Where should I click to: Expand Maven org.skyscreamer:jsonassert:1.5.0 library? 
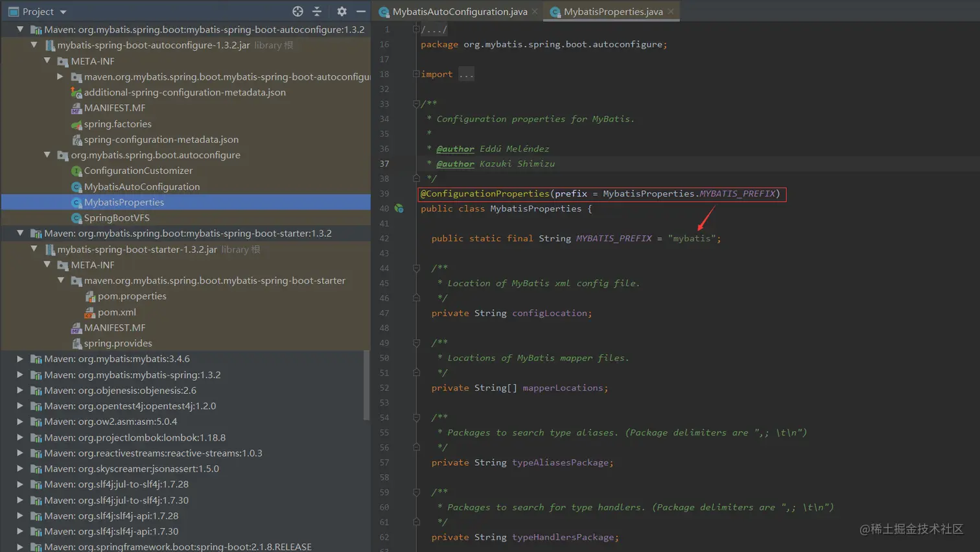(x=20, y=468)
